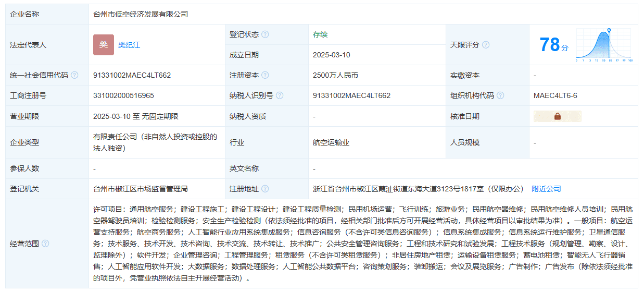Click the 78分 score value
Image resolution: width=644 pixels, height=291 pixels.
pos(554,45)
